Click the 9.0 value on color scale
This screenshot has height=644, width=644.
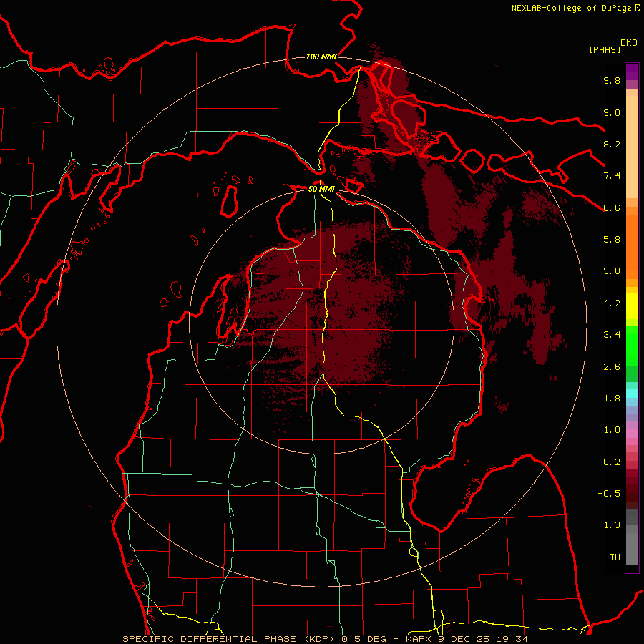pos(612,113)
